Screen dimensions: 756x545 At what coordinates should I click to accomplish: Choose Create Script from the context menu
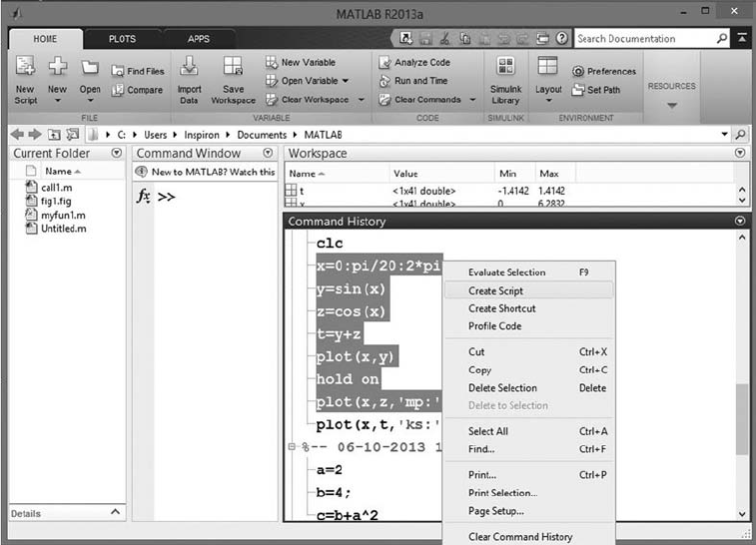(x=528, y=290)
